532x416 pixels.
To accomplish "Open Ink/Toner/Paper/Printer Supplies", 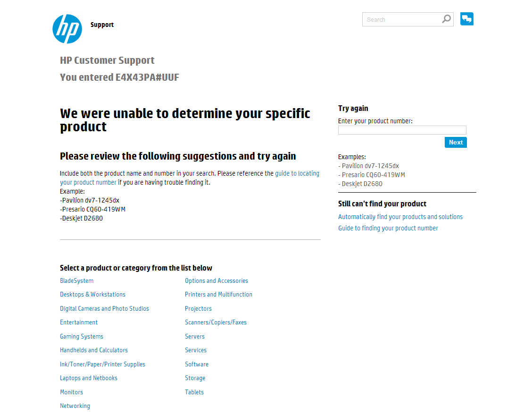I will click(102, 364).
